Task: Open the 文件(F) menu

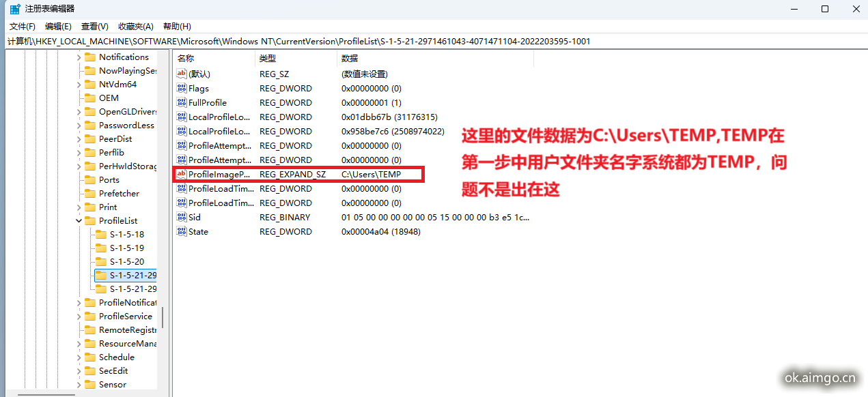Action: (23, 27)
